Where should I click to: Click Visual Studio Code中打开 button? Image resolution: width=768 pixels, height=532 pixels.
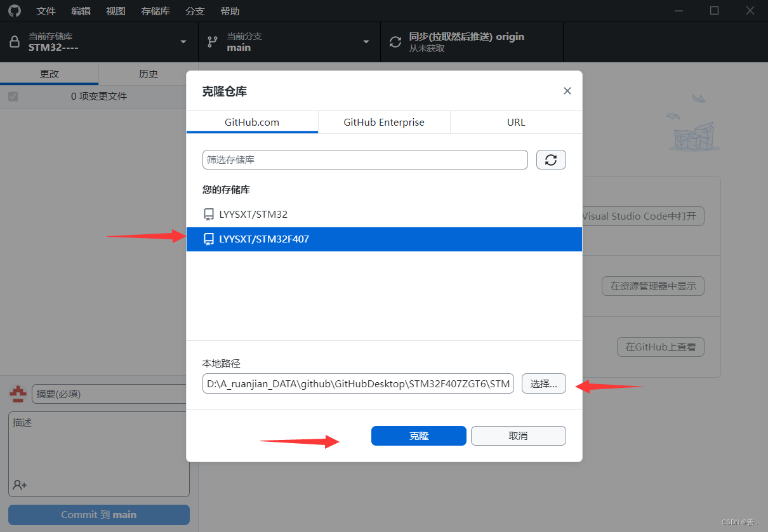(x=642, y=216)
